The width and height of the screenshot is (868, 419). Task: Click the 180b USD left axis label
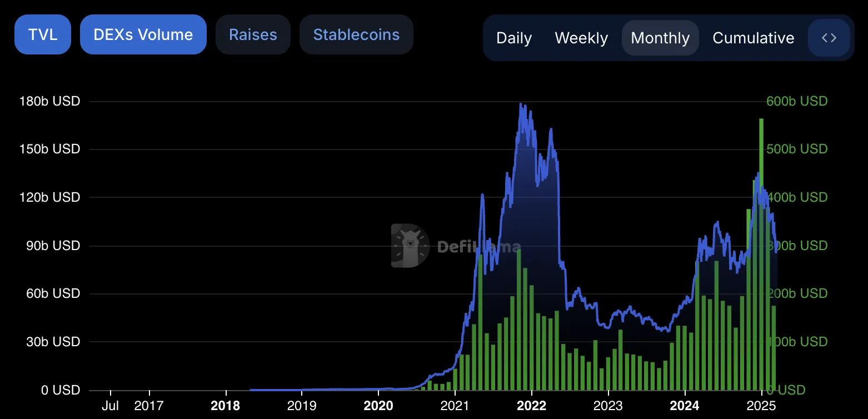[x=49, y=101]
